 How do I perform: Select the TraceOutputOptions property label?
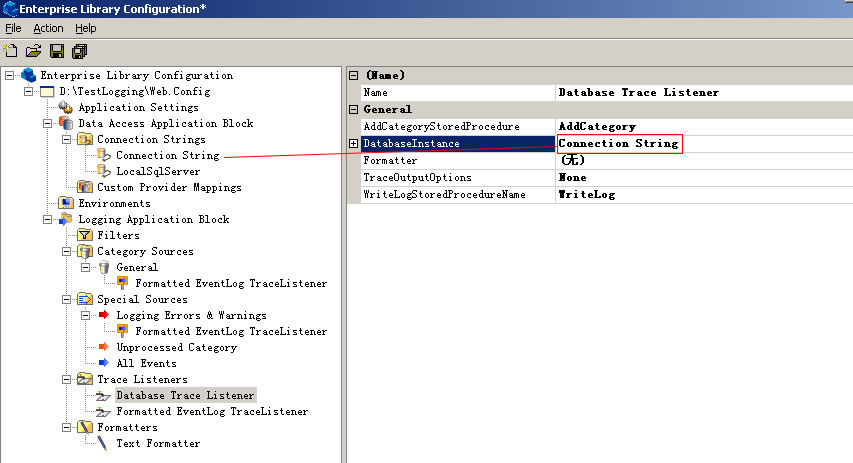pyautogui.click(x=417, y=177)
